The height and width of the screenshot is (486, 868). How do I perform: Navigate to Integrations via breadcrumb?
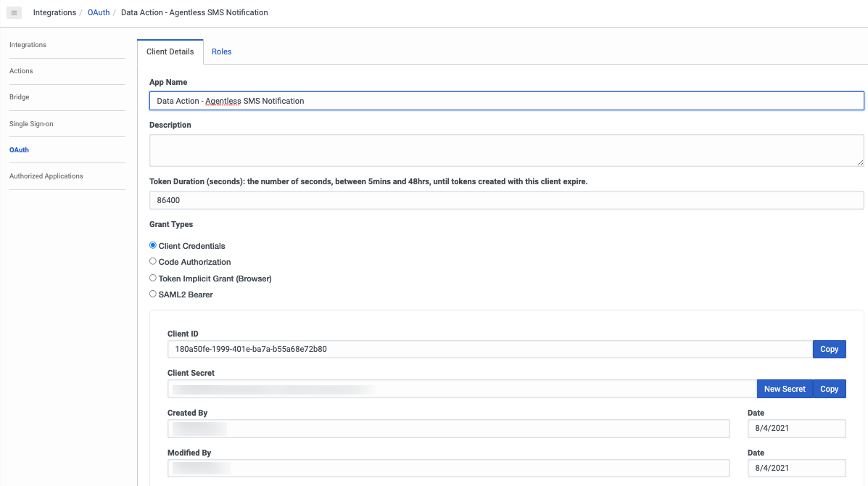54,12
